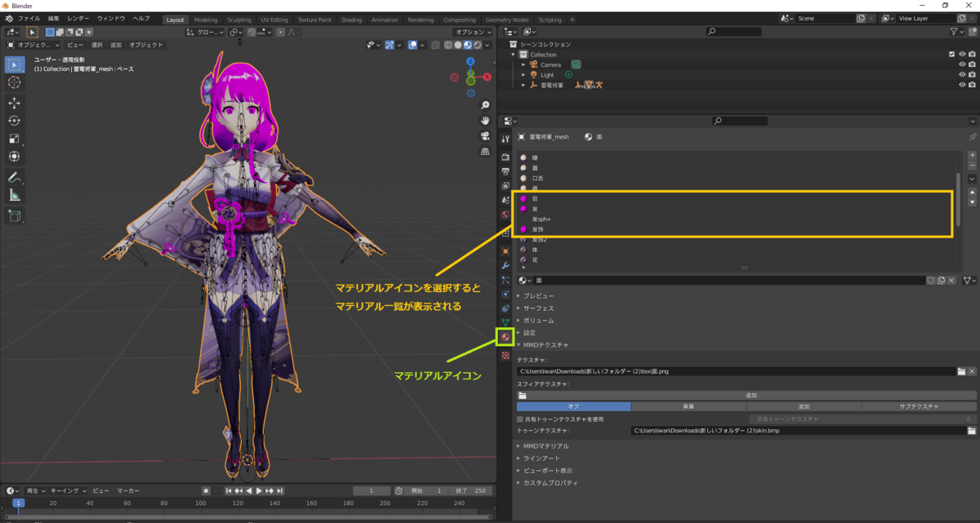Switch to the Modeling workspace tab

tap(207, 20)
